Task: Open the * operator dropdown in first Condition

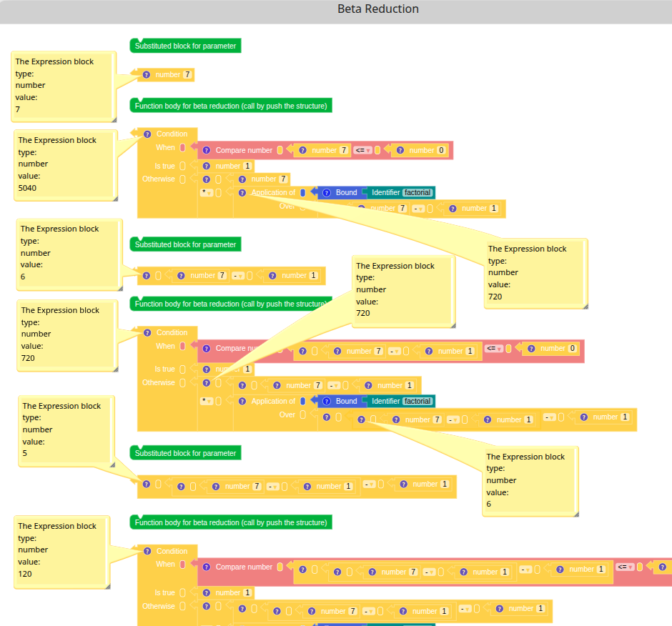Action: tap(206, 192)
